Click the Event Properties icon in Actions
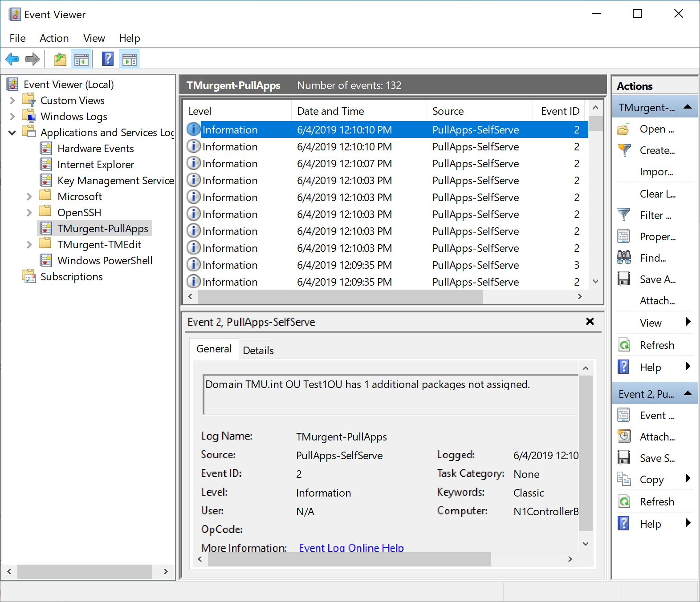The width and height of the screenshot is (700, 602). click(x=623, y=415)
